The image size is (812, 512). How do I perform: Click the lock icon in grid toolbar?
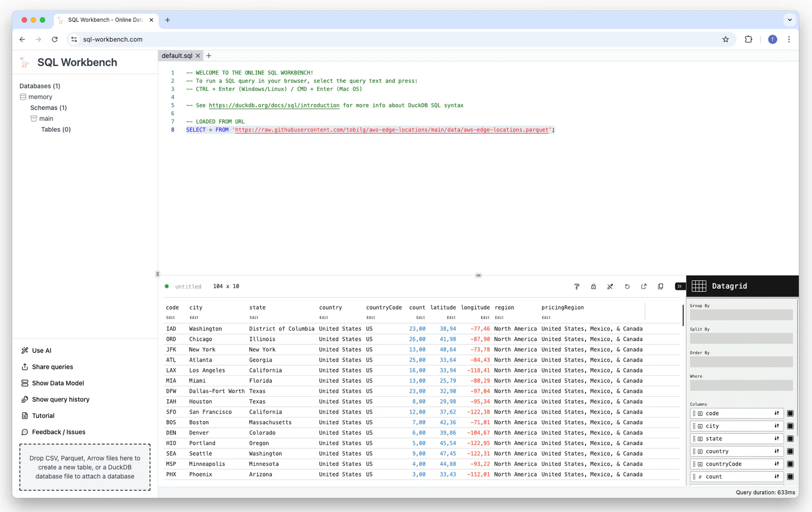[x=593, y=286]
